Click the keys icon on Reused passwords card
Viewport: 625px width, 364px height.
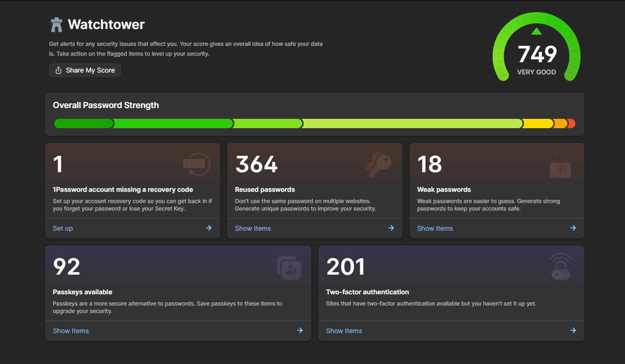click(378, 164)
